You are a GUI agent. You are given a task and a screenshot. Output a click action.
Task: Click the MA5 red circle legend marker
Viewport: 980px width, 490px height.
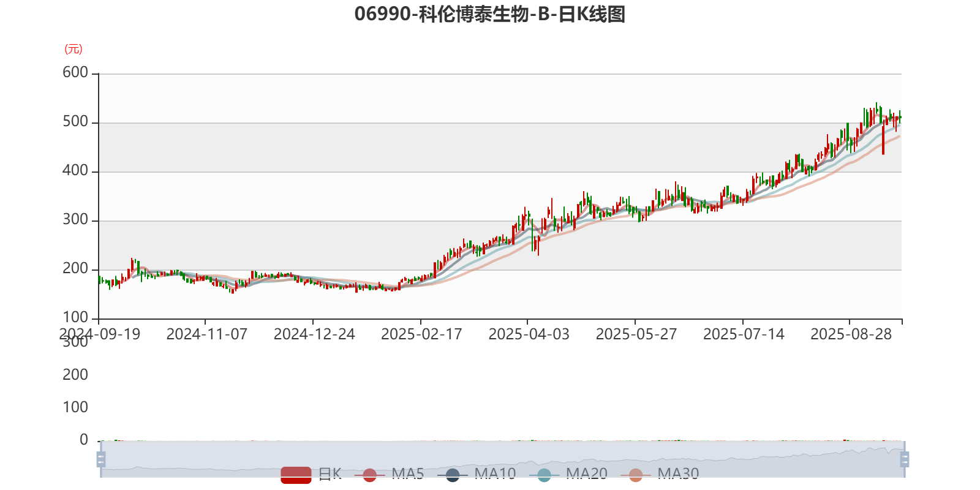369,475
